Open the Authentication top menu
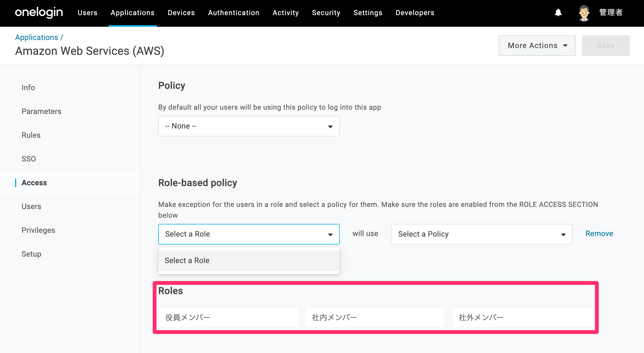644x353 pixels. point(234,13)
